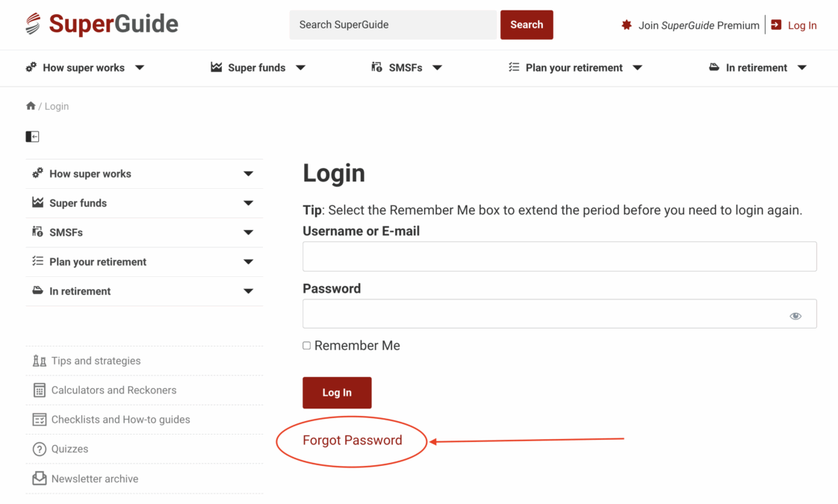Click the Log In link in header

(x=802, y=25)
